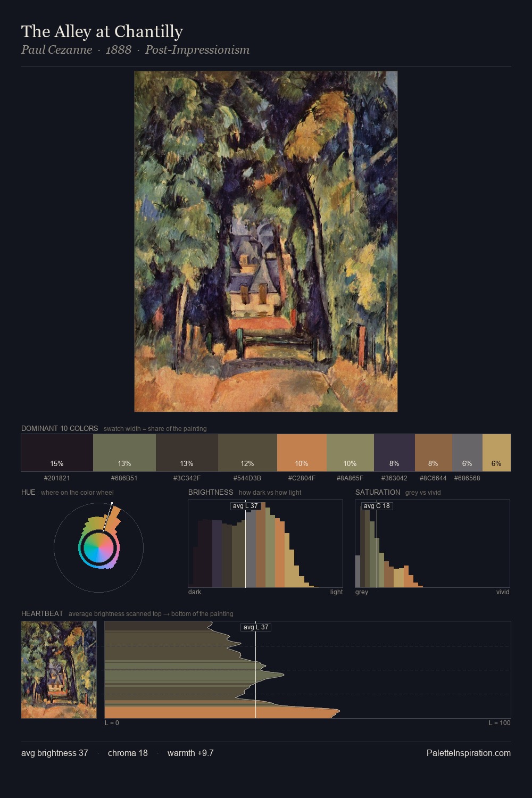532x798 pixels.
Task: Click the 'vivid' axis label
Action: (x=503, y=592)
